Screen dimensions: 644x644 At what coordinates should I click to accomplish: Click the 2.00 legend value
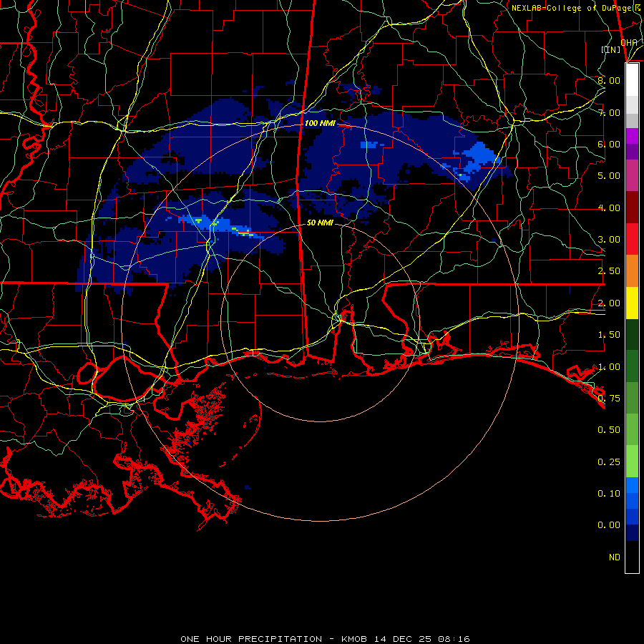point(609,303)
